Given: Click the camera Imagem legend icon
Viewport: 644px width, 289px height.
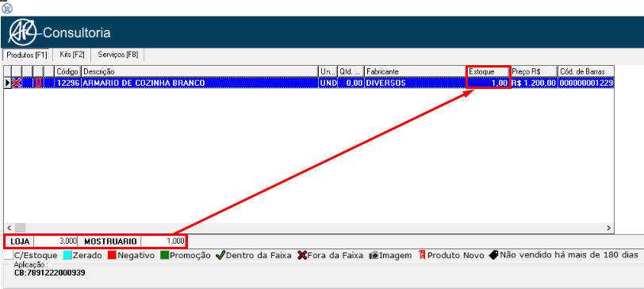Looking at the screenshot, I should (x=374, y=256).
